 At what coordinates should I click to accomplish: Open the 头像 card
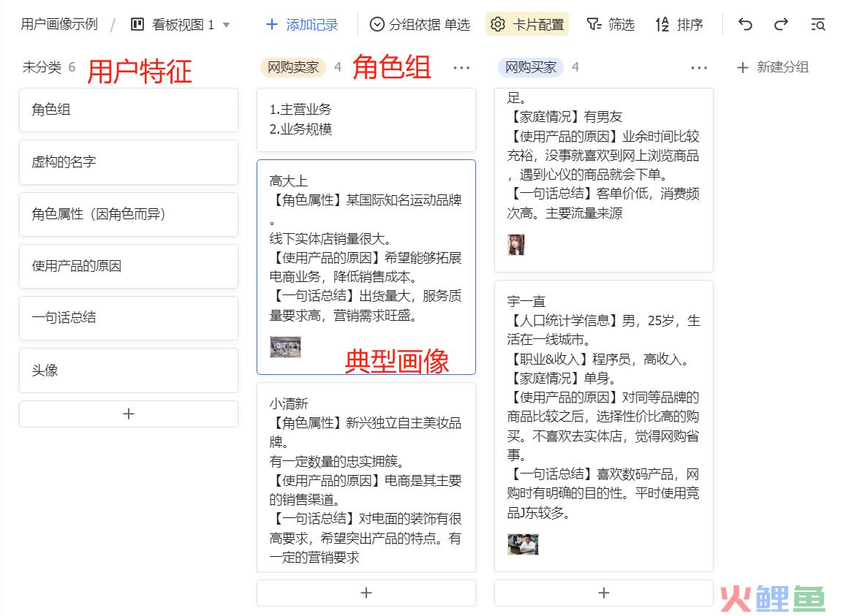(x=129, y=370)
